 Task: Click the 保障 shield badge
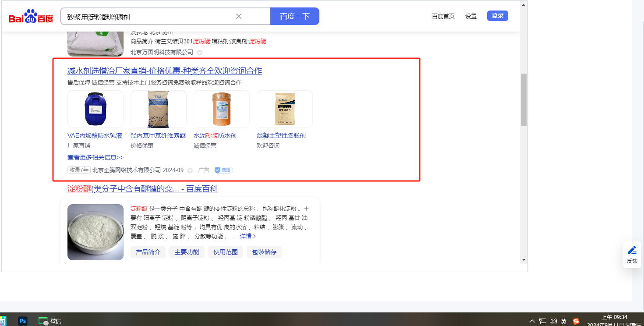coord(223,170)
